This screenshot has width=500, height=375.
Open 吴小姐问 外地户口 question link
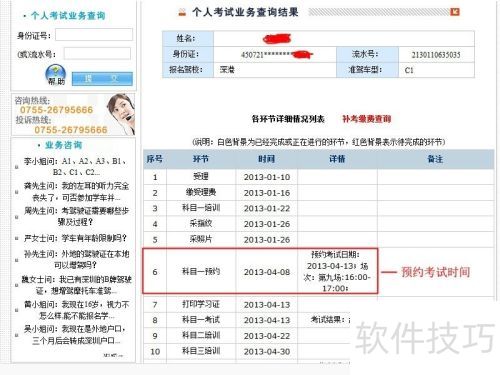pyautogui.click(x=75, y=335)
